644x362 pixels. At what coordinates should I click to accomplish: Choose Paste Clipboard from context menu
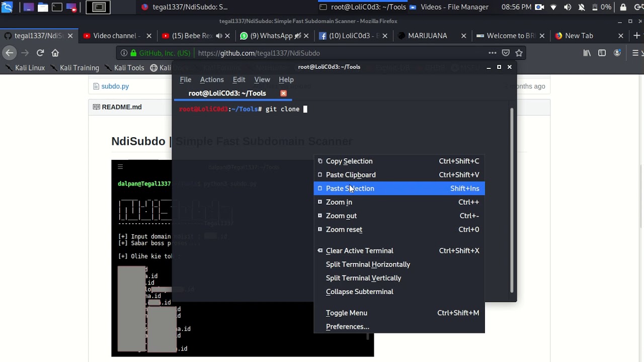399,174
